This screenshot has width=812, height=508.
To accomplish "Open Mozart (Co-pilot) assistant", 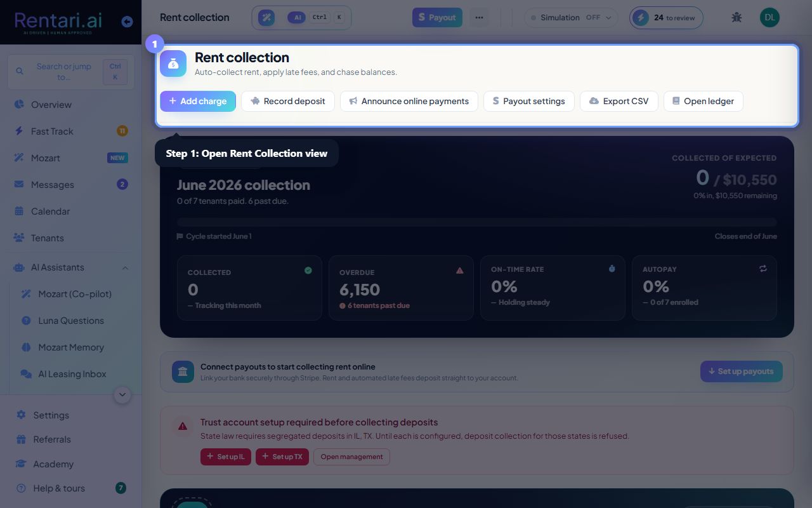I will tap(74, 294).
